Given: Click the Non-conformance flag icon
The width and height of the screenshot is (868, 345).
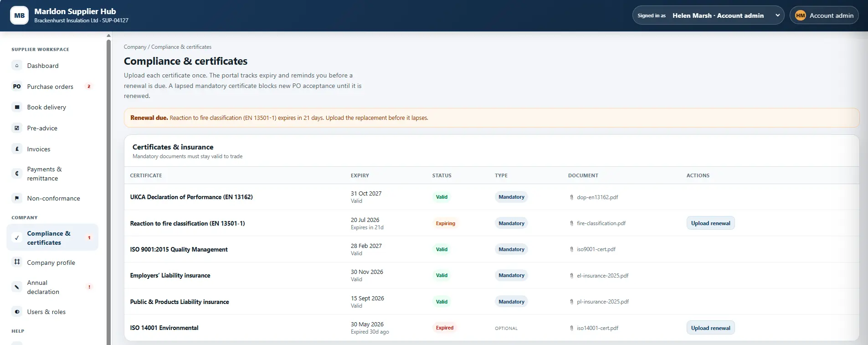Looking at the screenshot, I should coord(17,198).
